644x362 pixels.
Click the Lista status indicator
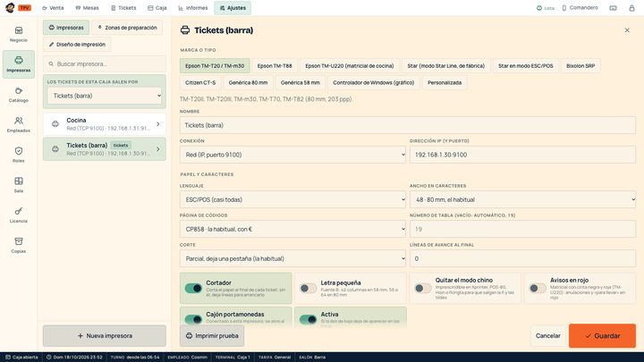click(x=545, y=8)
